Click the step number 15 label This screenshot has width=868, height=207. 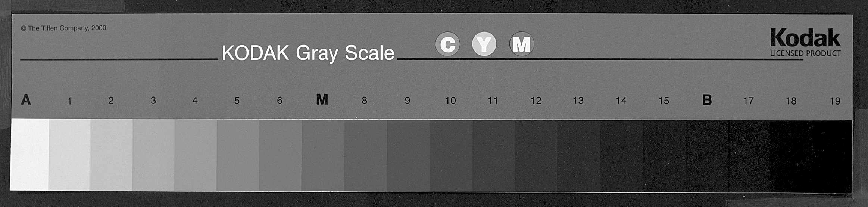coord(664,101)
